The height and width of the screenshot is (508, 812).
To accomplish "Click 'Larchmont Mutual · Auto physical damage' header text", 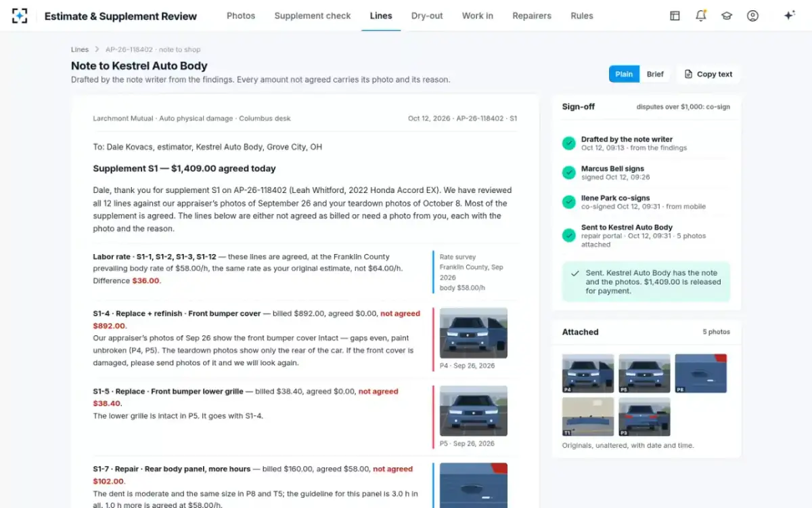I will click(191, 119).
